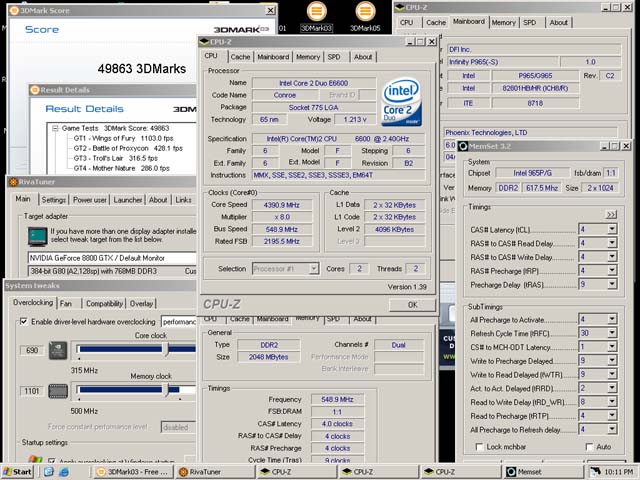Open All Precharge to Activate dropdown
640x480 pixels.
pos(612,319)
